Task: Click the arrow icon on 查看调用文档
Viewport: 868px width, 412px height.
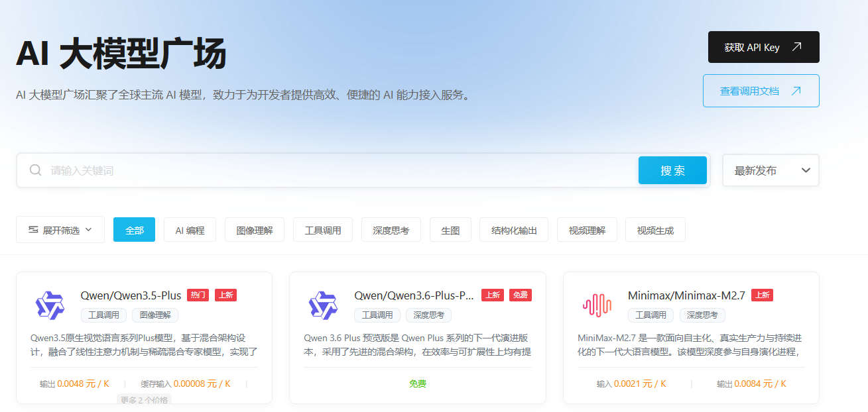Action: click(x=796, y=91)
